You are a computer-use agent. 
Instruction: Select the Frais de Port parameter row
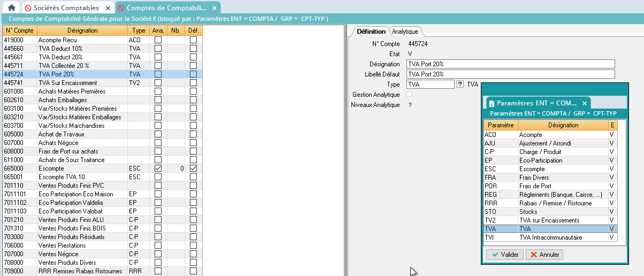(549, 186)
